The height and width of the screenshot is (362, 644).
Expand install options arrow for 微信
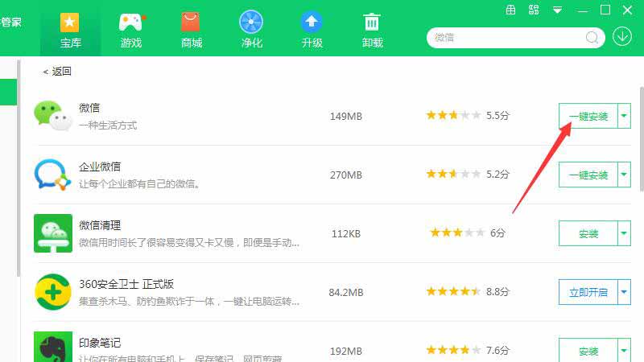625,116
